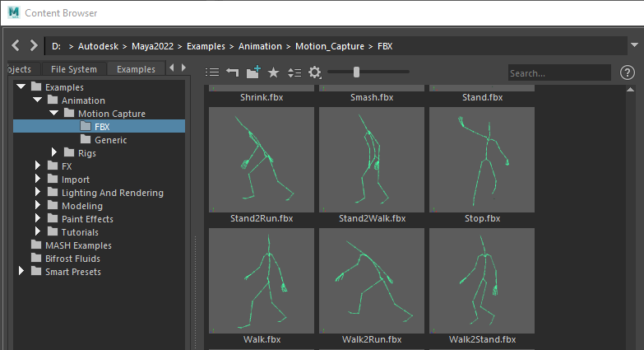Click Maya2022 in the path bar
Image resolution: width=644 pixels, height=350 pixels.
point(152,46)
